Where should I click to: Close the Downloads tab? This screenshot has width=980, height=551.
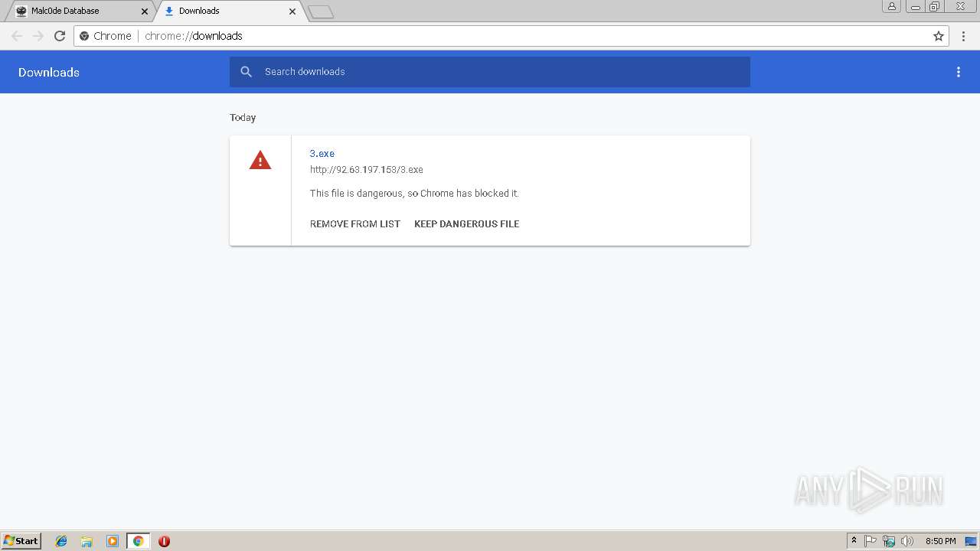(x=292, y=11)
